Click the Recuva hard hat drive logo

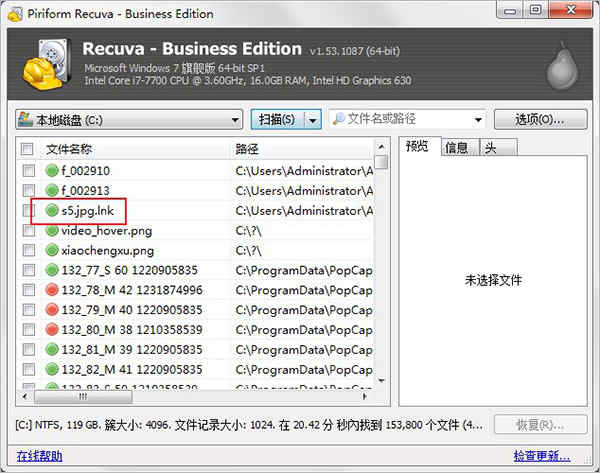click(x=47, y=64)
